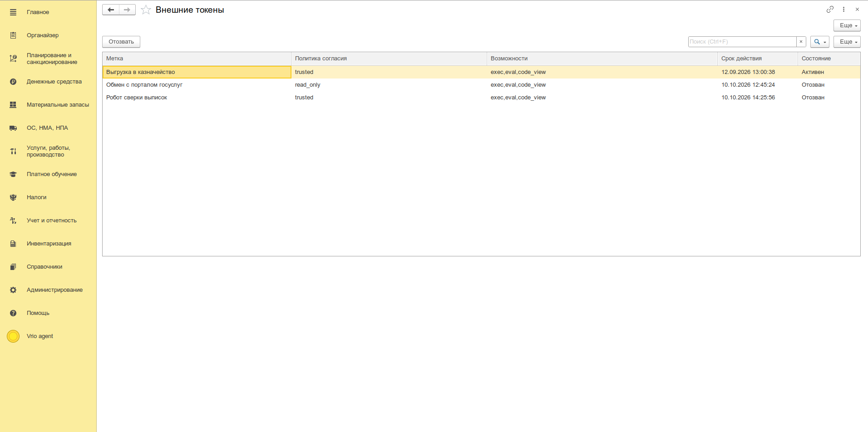
Task: Sort by Политика согласия column header
Action: (x=389, y=59)
